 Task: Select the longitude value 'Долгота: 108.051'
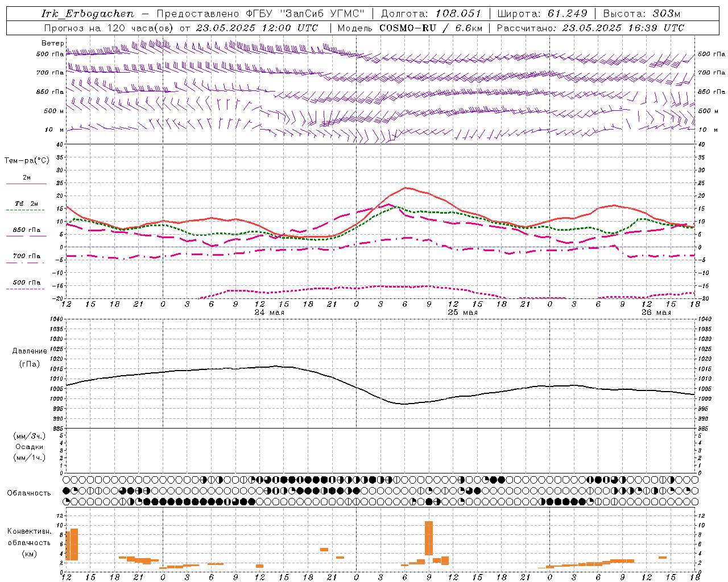pyautogui.click(x=431, y=14)
